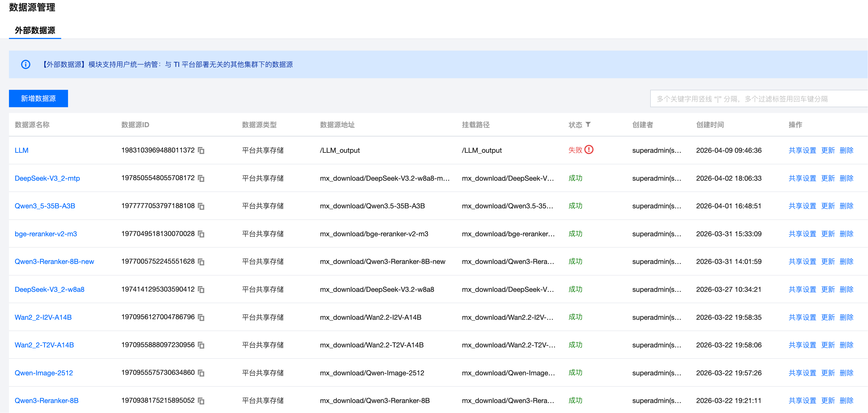
Task: Copy the ID of Wan2_2-I2V-A14B
Action: (201, 317)
